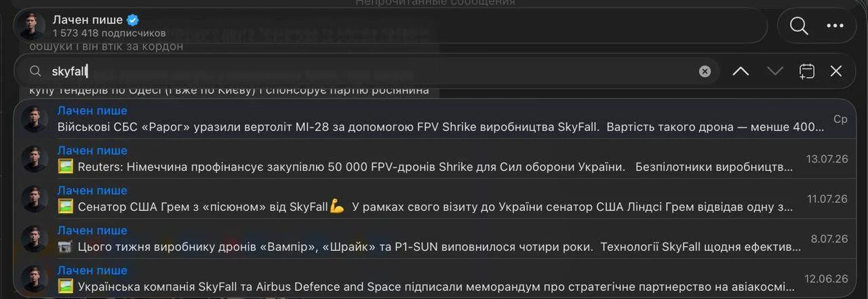Click the avatar of the MI-28 result row

tap(34, 119)
